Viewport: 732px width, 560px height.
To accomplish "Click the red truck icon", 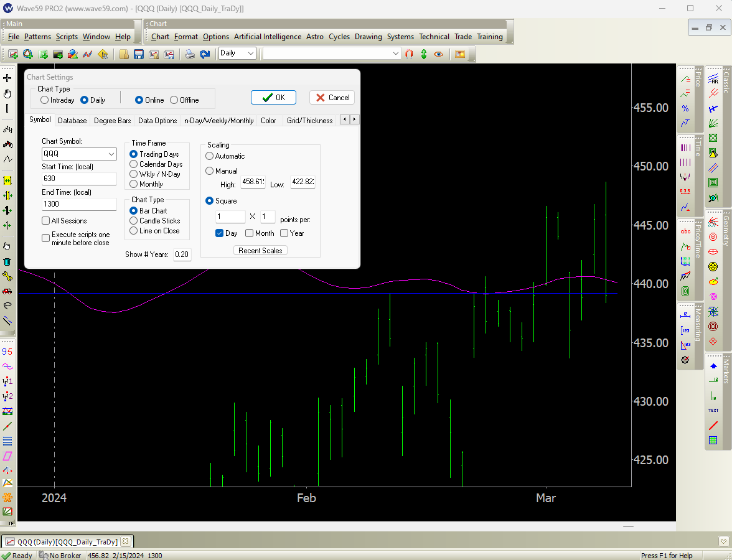I will tap(7, 291).
